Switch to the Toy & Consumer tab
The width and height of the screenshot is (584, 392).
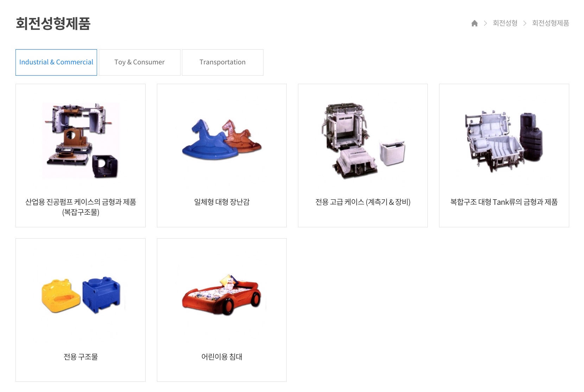(139, 62)
